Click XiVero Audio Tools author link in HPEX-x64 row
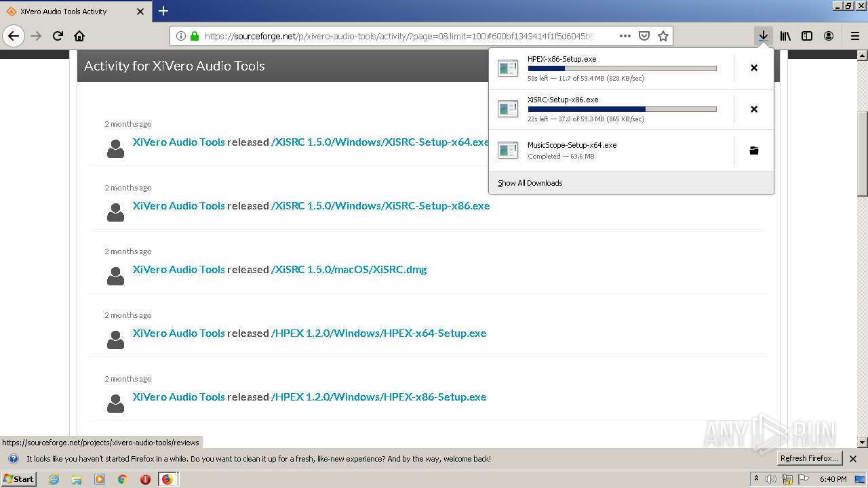The height and width of the screenshot is (488, 868). click(178, 333)
